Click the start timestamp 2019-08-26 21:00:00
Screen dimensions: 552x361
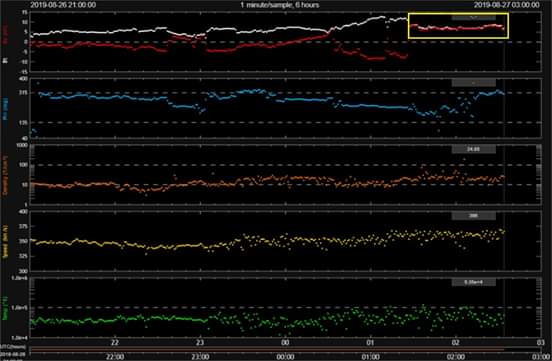click(63, 5)
